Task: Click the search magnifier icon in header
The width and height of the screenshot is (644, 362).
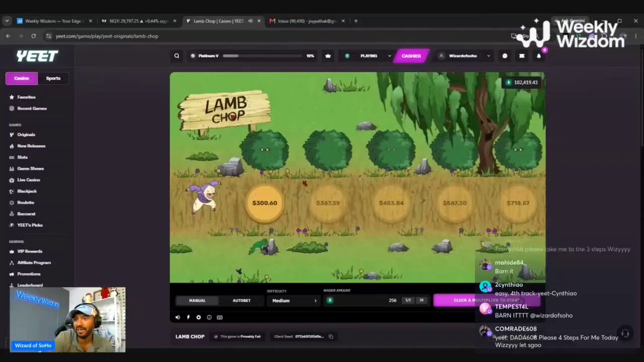Action: pos(177,56)
